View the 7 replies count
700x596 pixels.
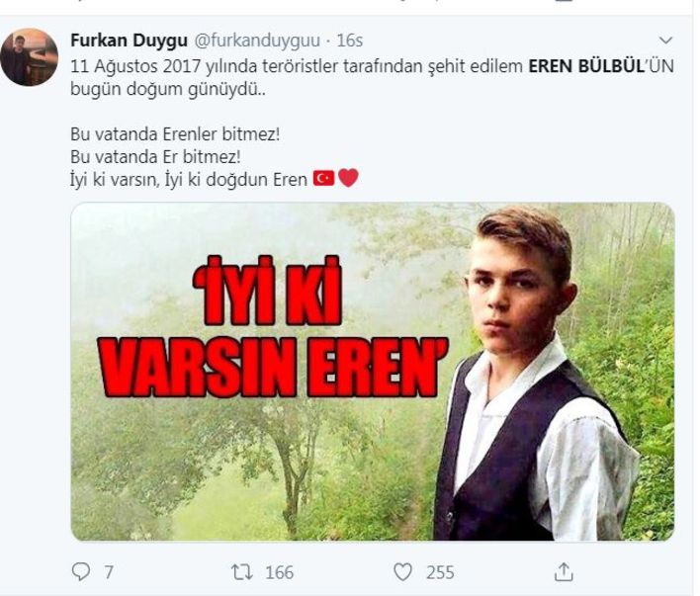[x=109, y=572]
